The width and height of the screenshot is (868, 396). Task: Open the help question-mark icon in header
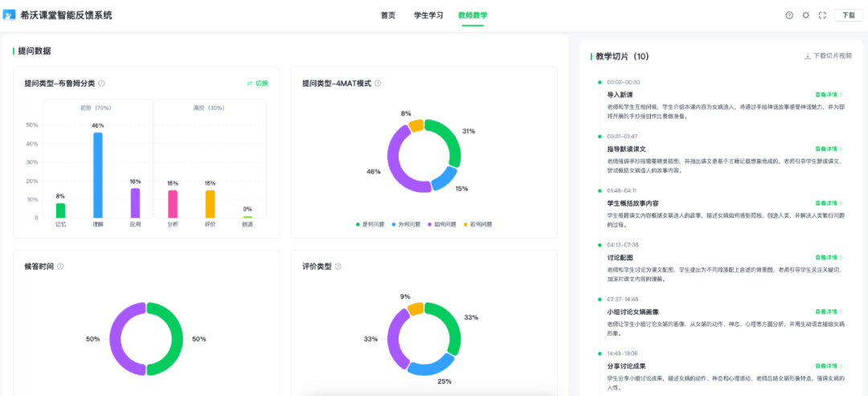pyautogui.click(x=789, y=15)
